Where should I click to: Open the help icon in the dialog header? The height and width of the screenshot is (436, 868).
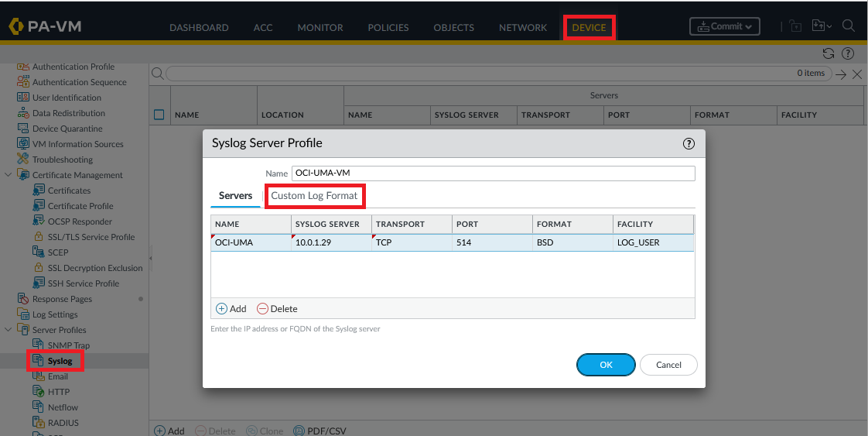[689, 143]
